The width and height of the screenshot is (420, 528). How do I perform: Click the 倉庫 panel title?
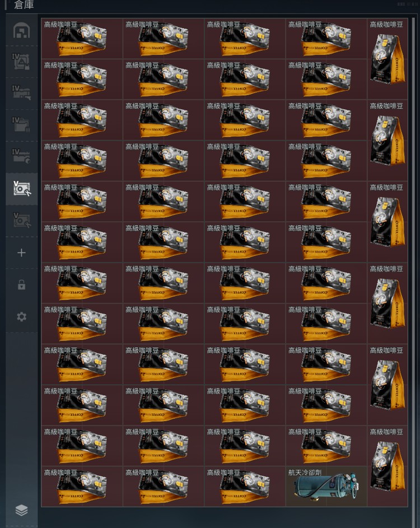coord(24,4)
